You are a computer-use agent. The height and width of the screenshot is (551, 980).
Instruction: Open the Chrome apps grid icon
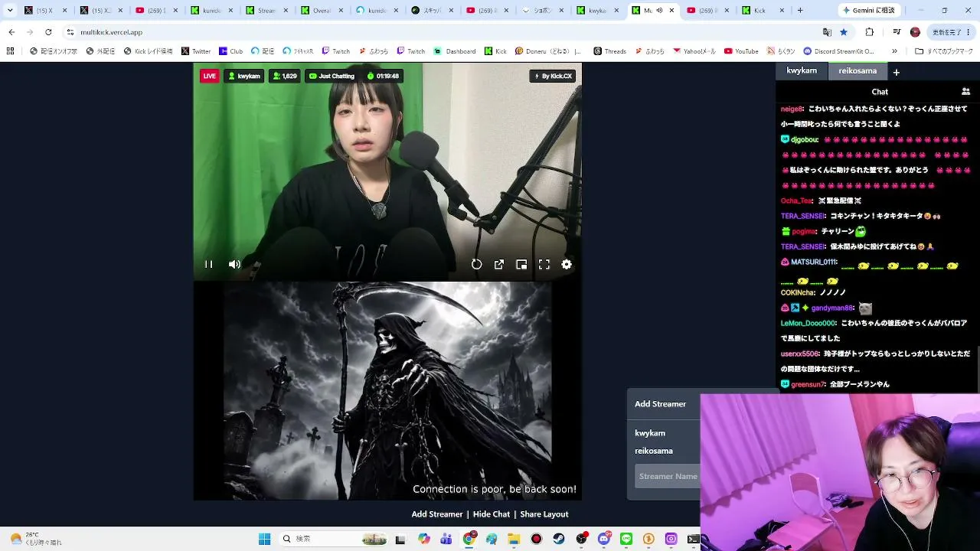pyautogui.click(x=10, y=51)
